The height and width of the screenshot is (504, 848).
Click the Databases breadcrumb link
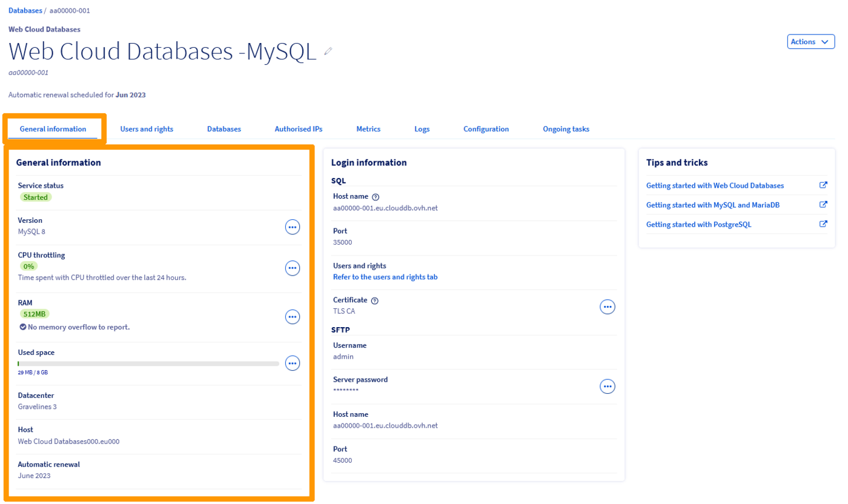[x=25, y=11]
